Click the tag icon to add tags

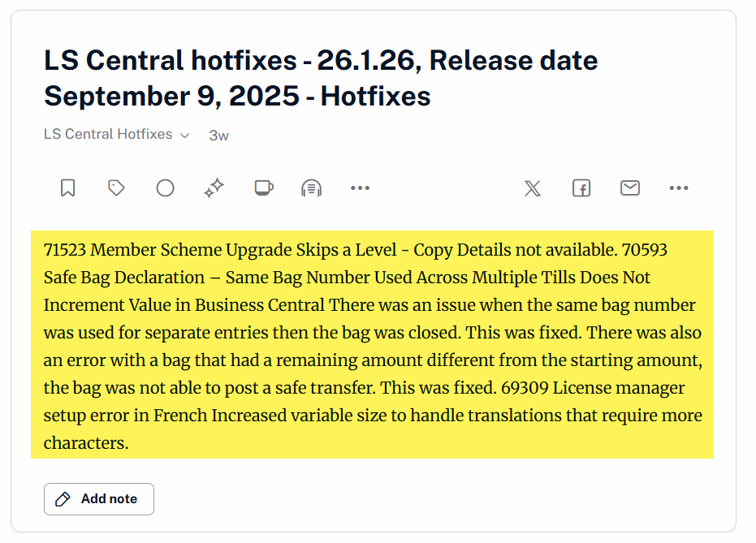[116, 188]
